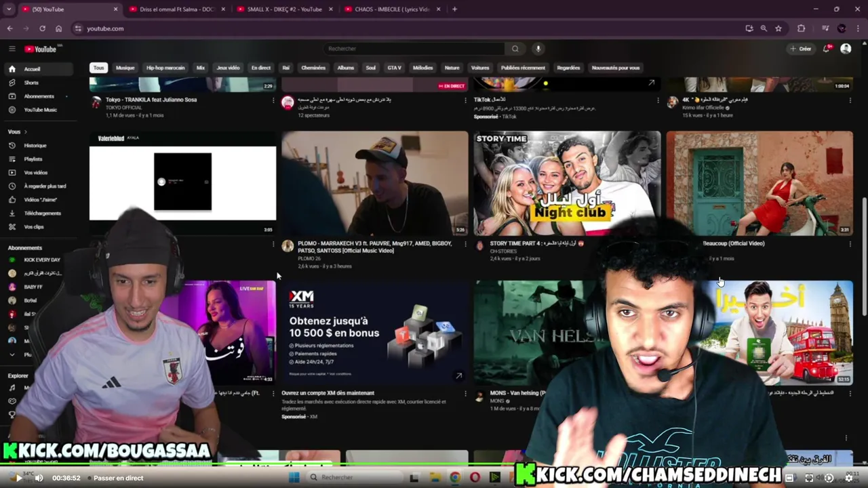Expand the Vous section chevron
This screenshot has width=868, height=488.
point(26,131)
